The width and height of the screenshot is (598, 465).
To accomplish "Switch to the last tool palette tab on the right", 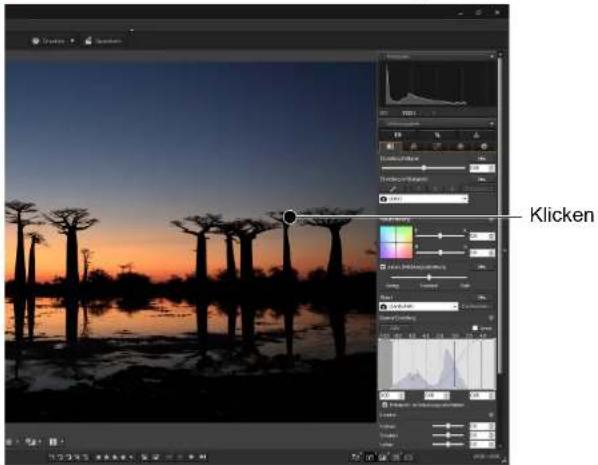I will click(484, 146).
